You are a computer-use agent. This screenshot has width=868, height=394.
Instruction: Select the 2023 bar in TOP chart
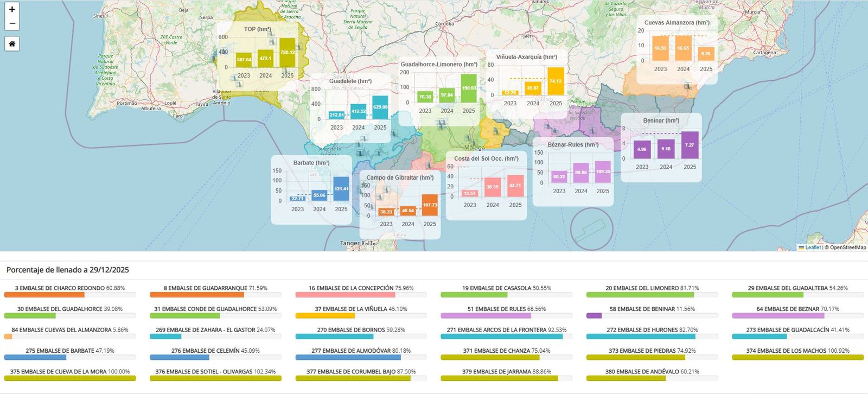click(x=244, y=59)
